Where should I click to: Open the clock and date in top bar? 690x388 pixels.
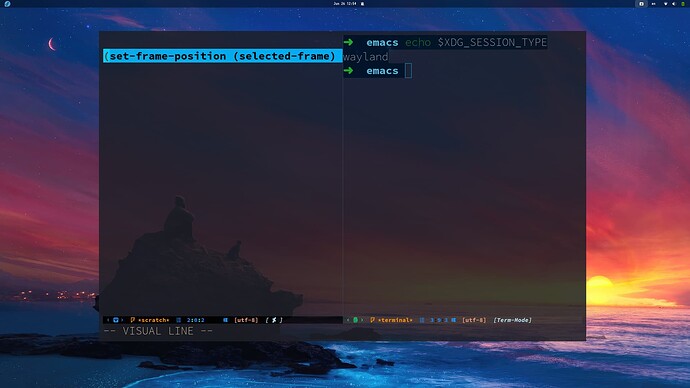point(345,4)
